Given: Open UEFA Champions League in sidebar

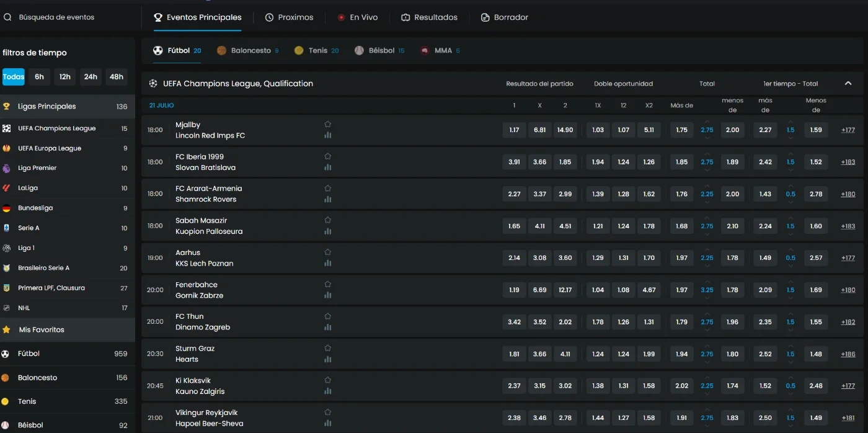Looking at the screenshot, I should (x=68, y=128).
